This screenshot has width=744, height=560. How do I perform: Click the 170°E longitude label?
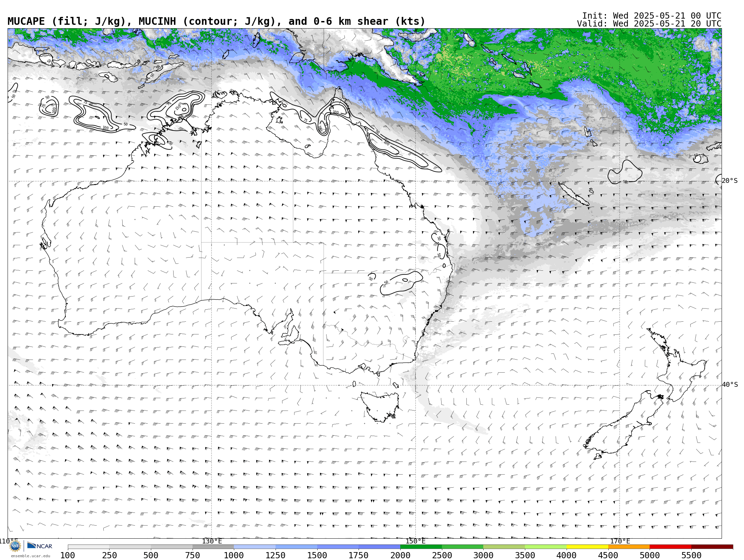620,541
